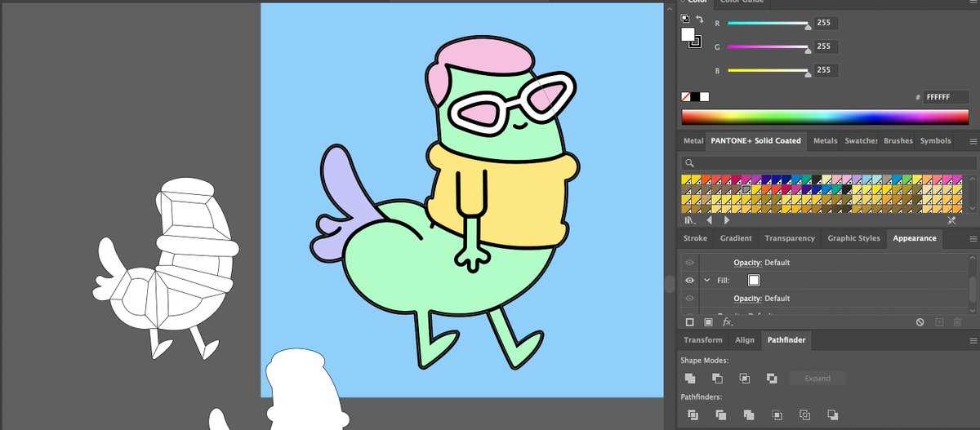Click the black swatch beside None
980x430 pixels.
point(696,96)
